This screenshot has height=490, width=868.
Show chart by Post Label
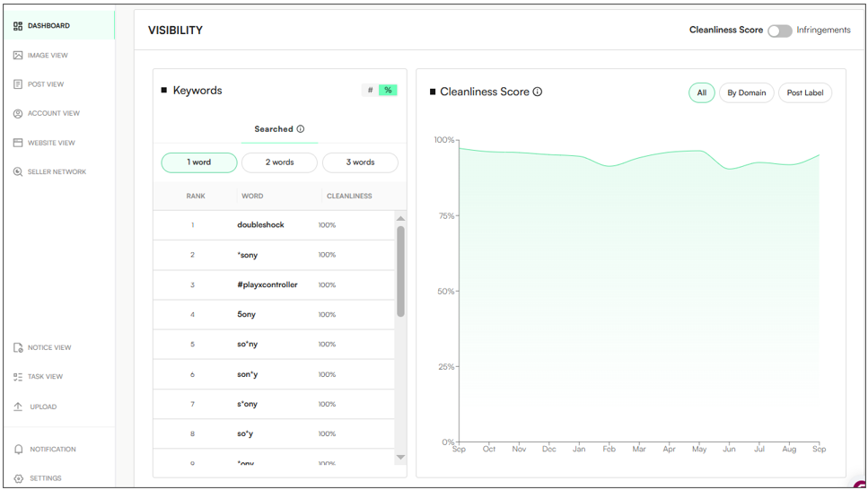click(805, 92)
